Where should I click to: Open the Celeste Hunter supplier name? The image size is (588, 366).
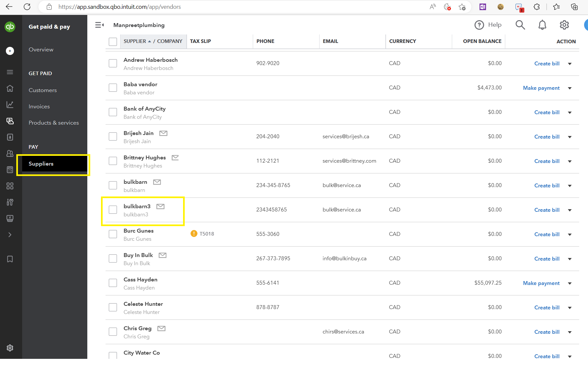coord(143,304)
